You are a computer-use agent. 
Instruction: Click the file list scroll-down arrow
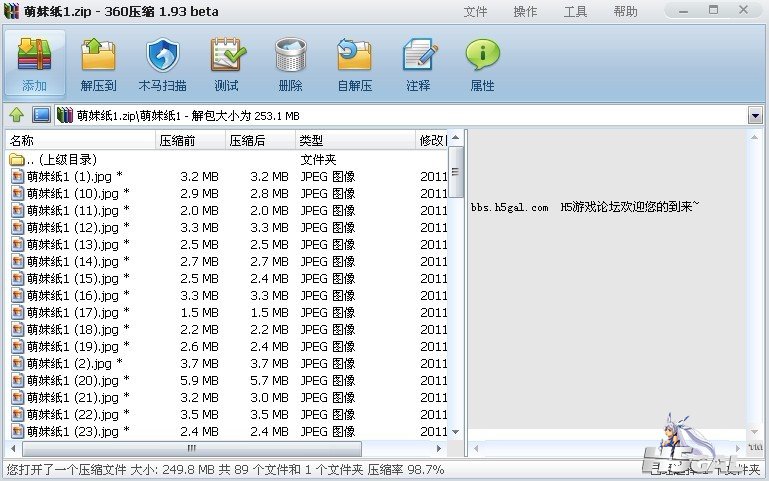click(456, 432)
